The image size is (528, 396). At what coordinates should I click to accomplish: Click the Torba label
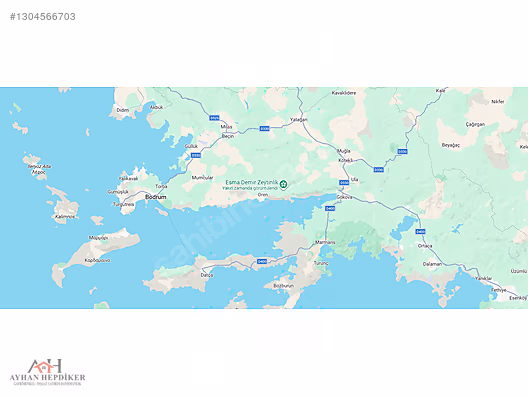[x=161, y=186]
